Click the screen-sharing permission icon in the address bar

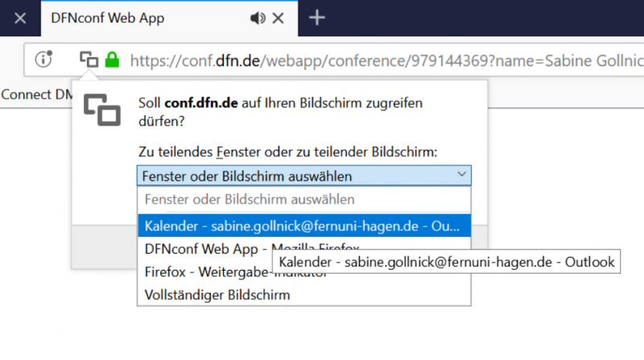(89, 60)
